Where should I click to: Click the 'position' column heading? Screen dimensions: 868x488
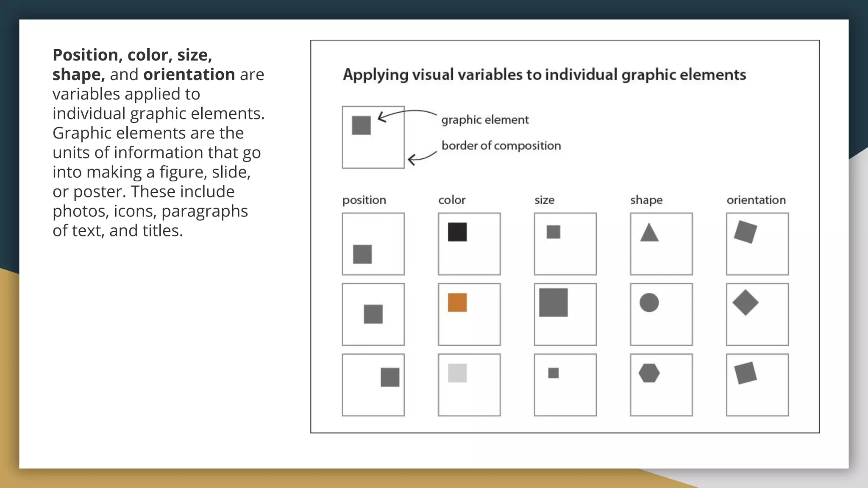tap(364, 200)
